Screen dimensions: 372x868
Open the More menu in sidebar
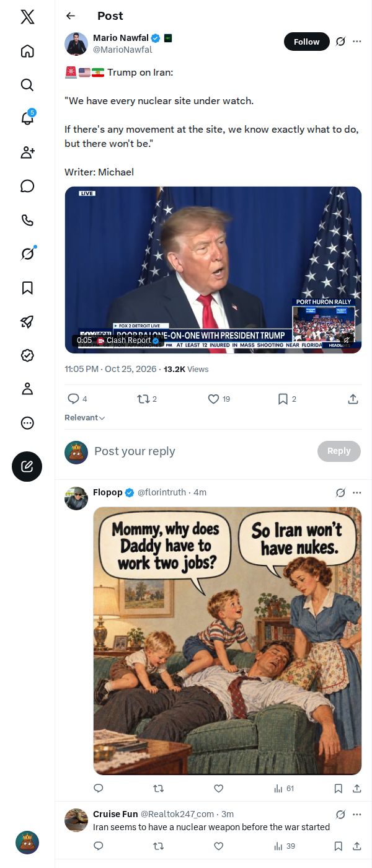pos(27,423)
